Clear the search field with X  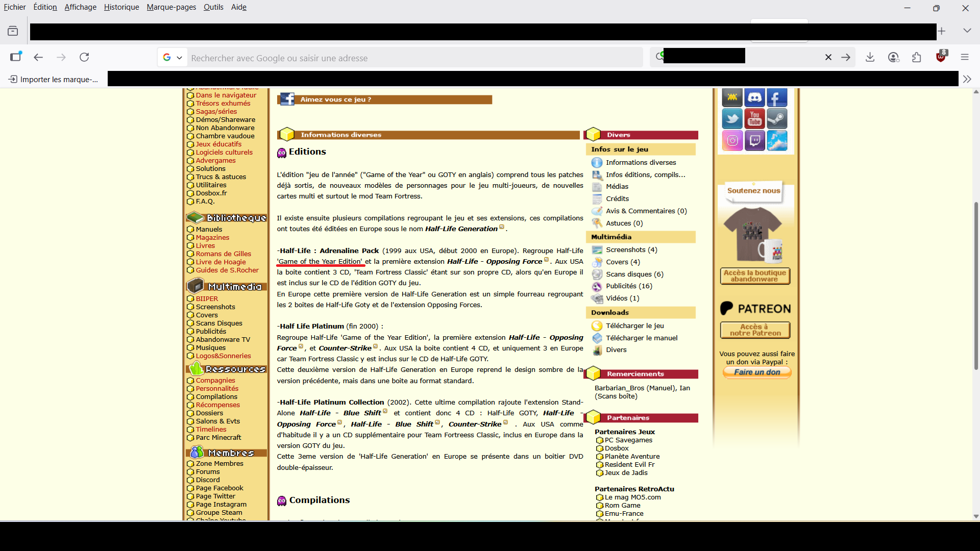click(828, 57)
